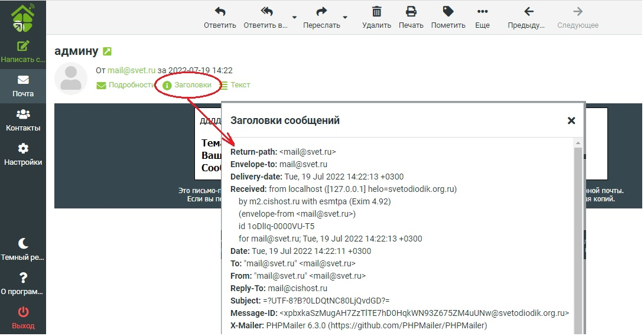Click the Forward (Переслать) icon
Viewport: 644px width, 336px height.
point(321,12)
